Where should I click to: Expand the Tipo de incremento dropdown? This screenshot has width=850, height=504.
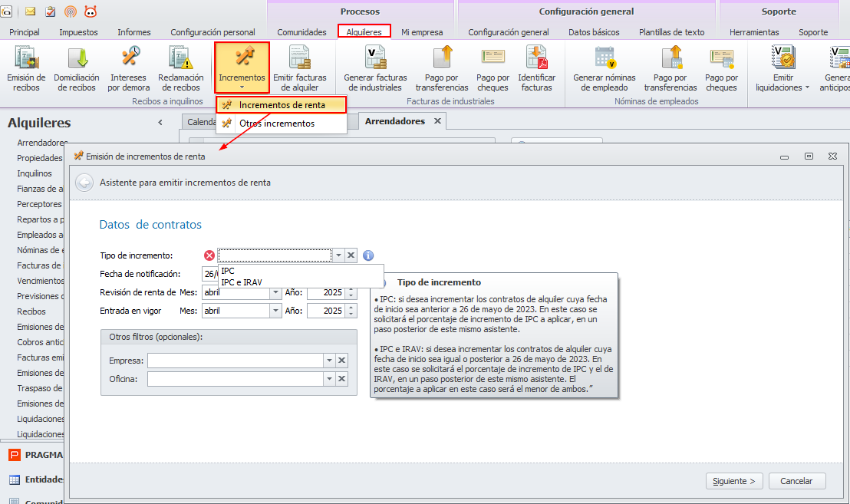[x=338, y=255]
